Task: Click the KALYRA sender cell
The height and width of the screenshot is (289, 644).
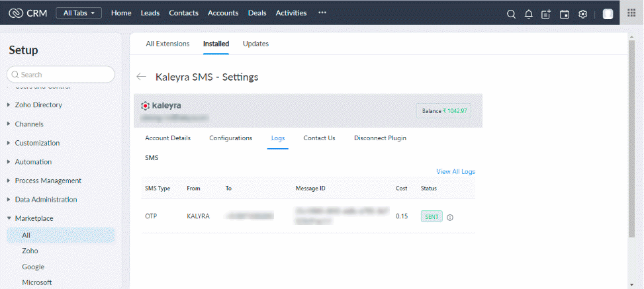Action: tap(198, 216)
